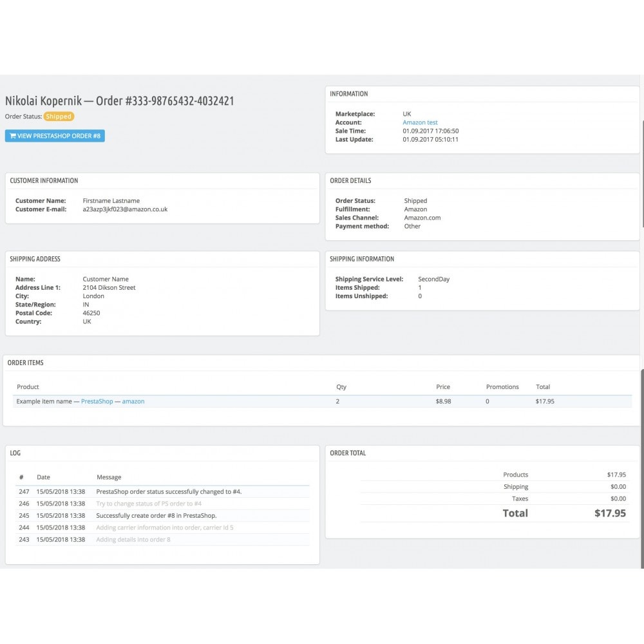The image size is (644, 644).
Task: Click the City value London
Action: tap(93, 296)
